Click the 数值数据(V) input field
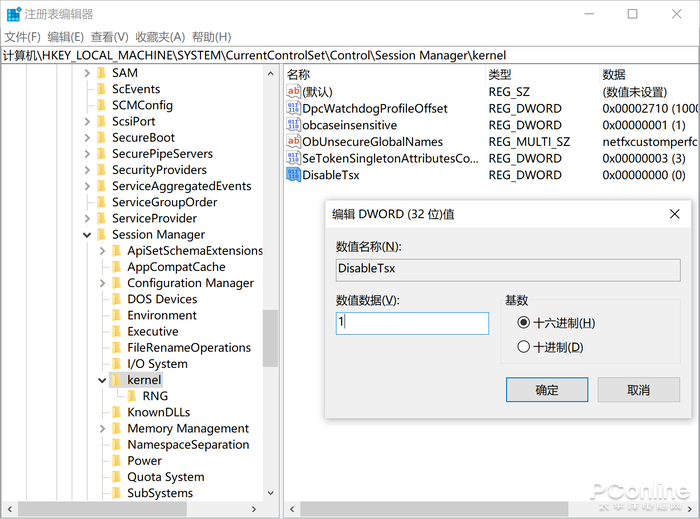This screenshot has width=700, height=519. 412,323
